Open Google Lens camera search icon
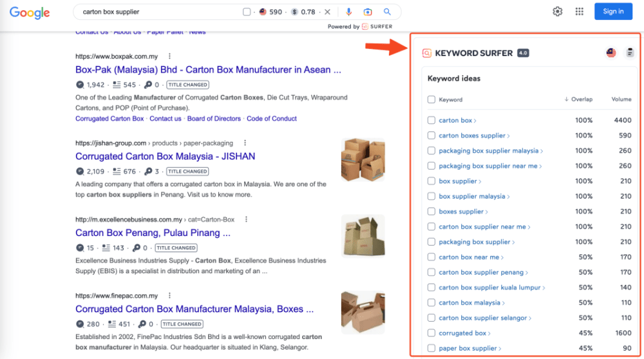This screenshot has width=644, height=359. pos(368,12)
